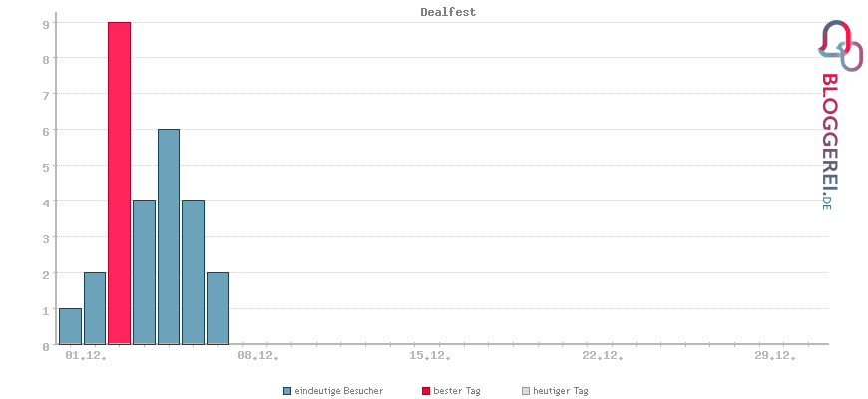Viewport: 868px width, 399px height.
Task: Select the 'eindeutige Besucher' legend label
Action: [x=339, y=391]
